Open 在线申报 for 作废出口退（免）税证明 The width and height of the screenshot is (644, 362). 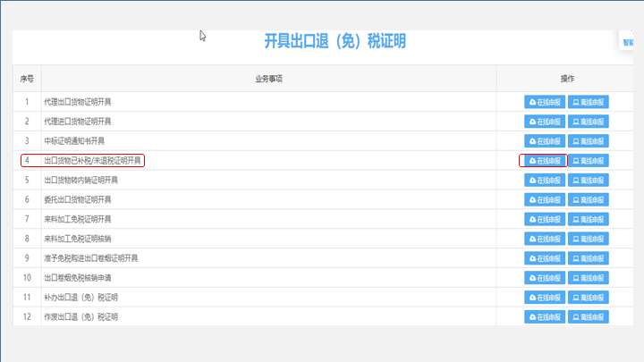click(545, 316)
